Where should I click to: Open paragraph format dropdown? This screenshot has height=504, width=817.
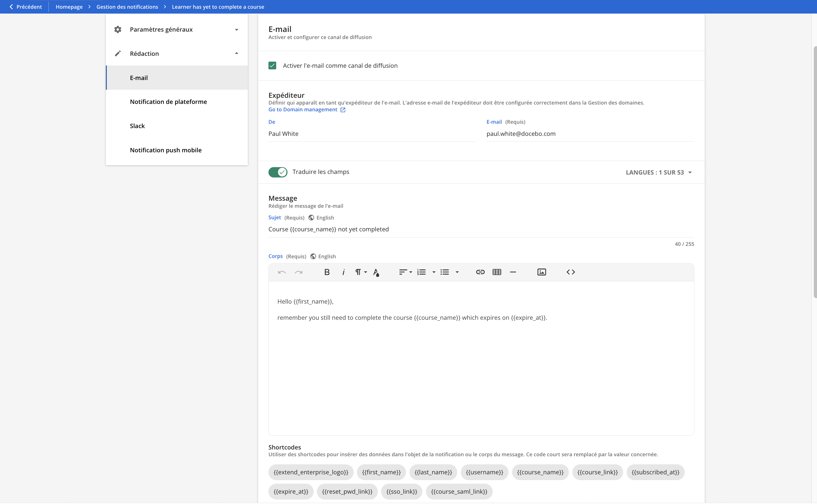361,272
